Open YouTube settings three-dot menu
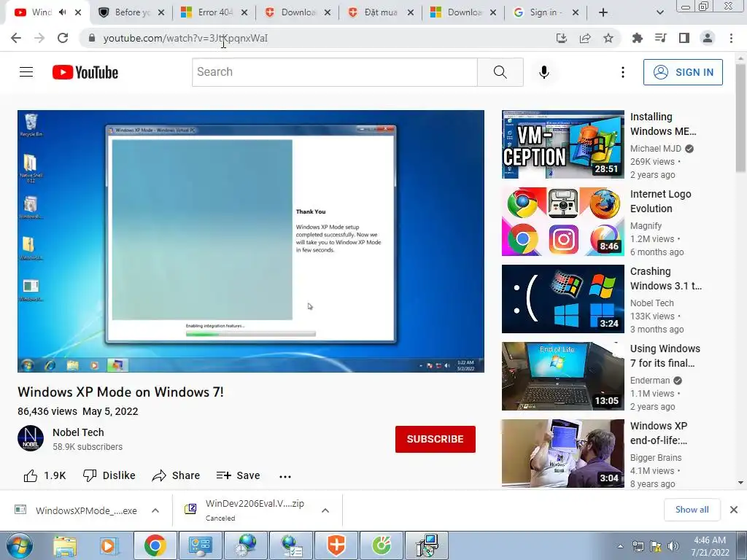Image resolution: width=747 pixels, height=560 pixels. pos(623,72)
